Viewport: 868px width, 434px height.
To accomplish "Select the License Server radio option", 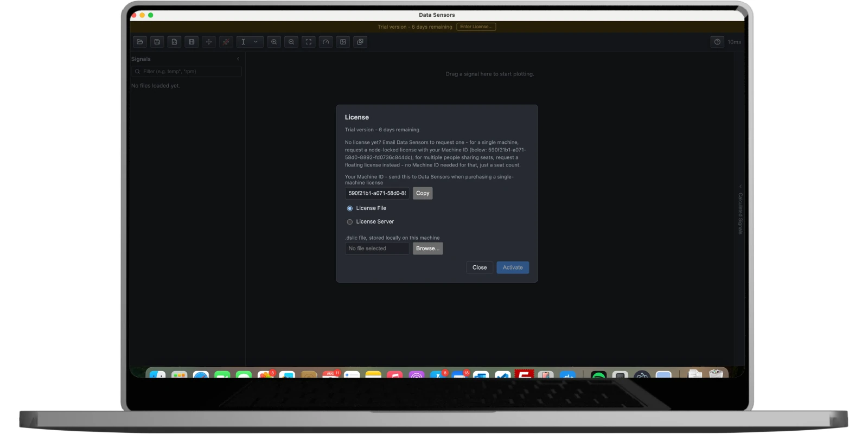I will (x=350, y=222).
